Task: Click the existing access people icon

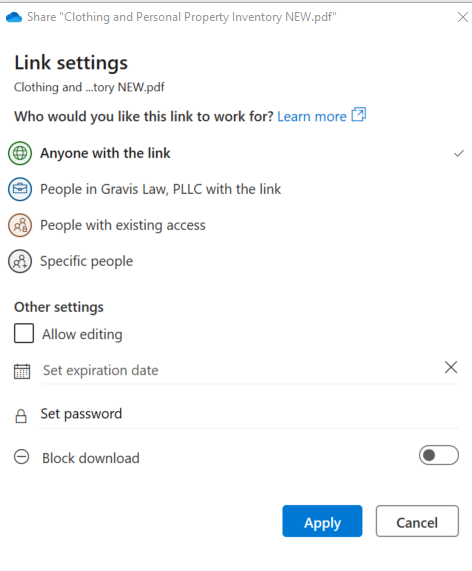Action: (20, 225)
